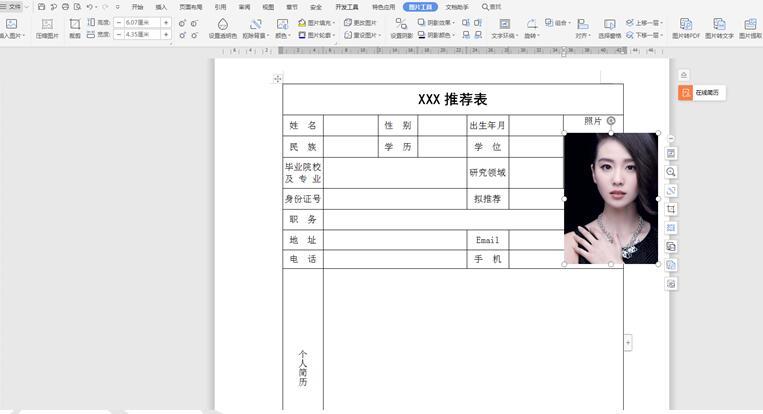The image size is (763, 414).
Task: Select the Crop (裁剪) tool in ribbon
Action: [x=74, y=24]
